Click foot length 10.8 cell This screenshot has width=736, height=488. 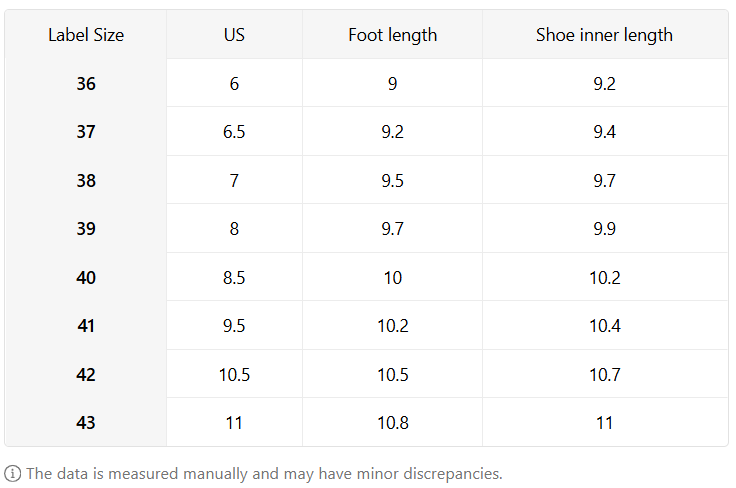392,423
